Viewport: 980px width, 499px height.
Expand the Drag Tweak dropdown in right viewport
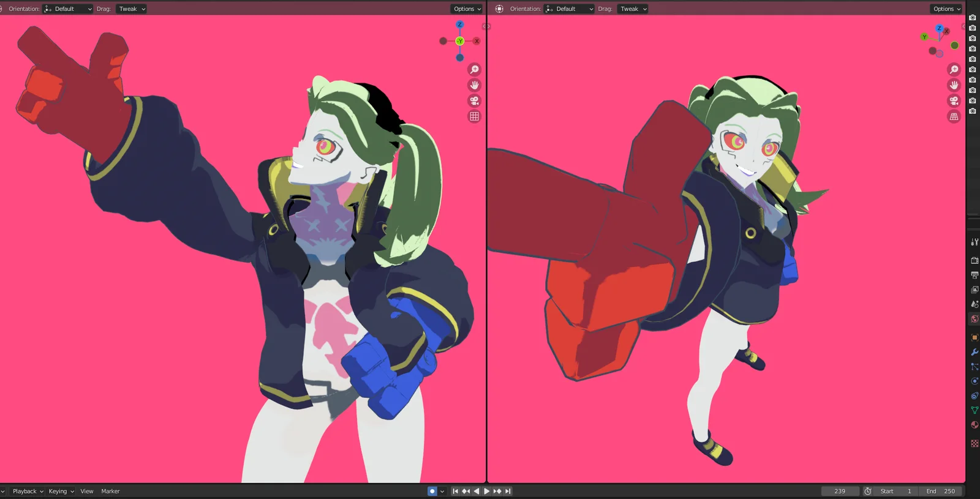[633, 9]
